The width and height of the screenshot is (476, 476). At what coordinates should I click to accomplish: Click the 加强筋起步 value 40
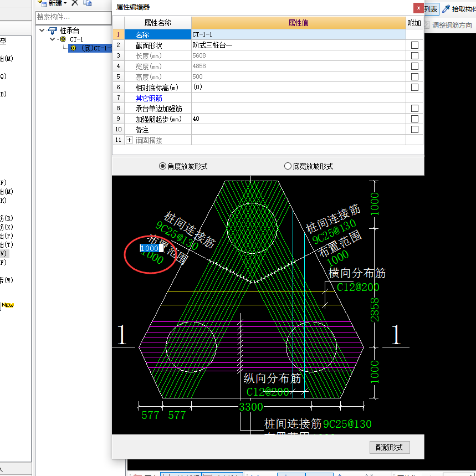coord(299,119)
